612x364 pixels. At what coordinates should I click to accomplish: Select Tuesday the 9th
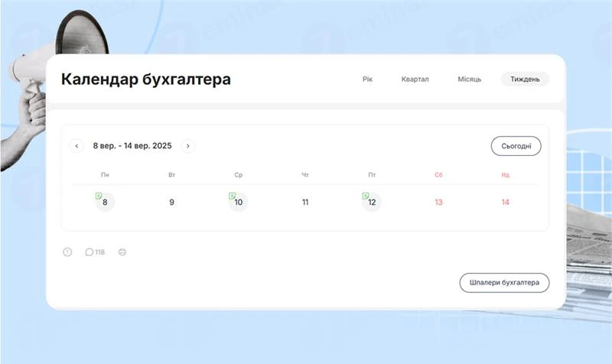coord(171,202)
